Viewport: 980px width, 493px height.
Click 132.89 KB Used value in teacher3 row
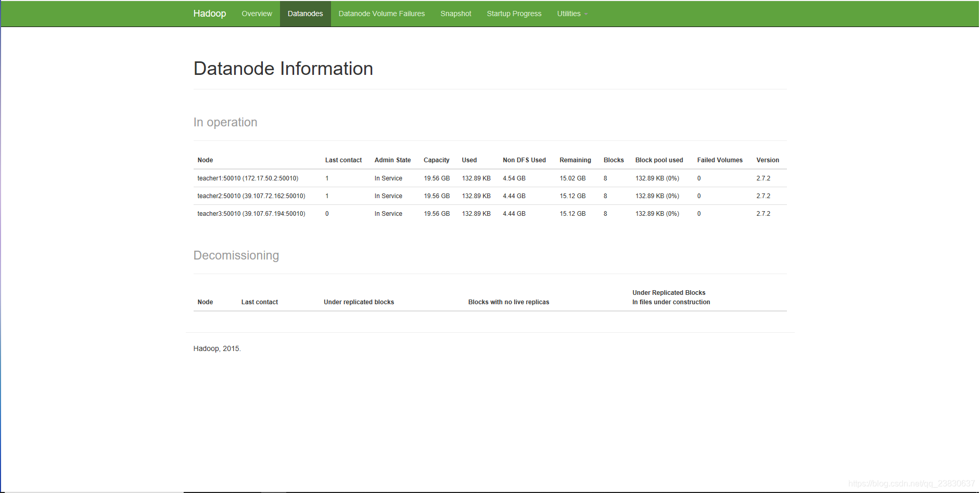tap(476, 214)
